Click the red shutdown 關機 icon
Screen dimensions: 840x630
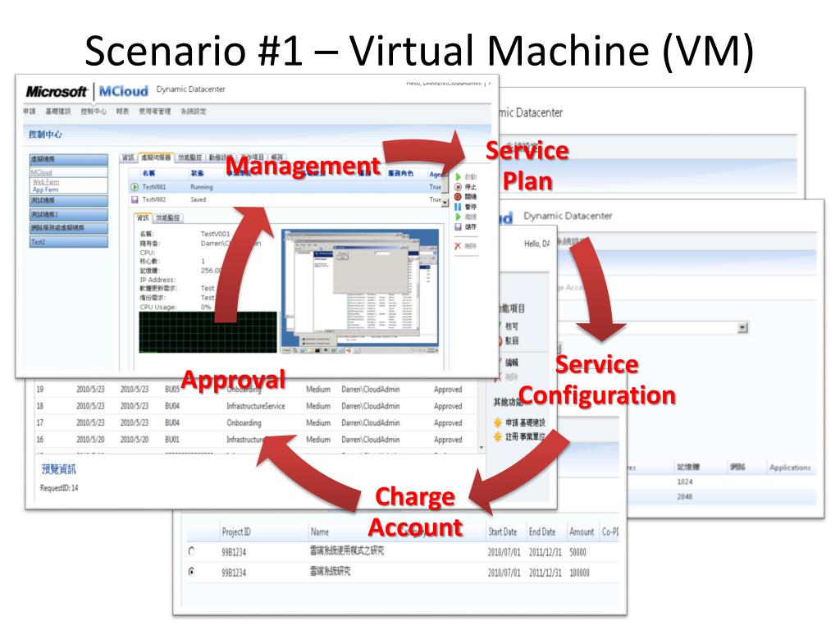pos(458,197)
